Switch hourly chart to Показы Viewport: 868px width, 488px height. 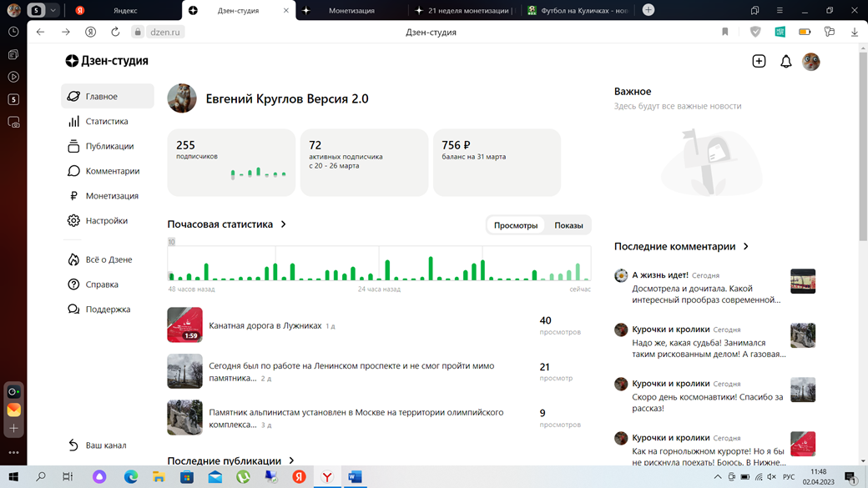[x=568, y=225]
